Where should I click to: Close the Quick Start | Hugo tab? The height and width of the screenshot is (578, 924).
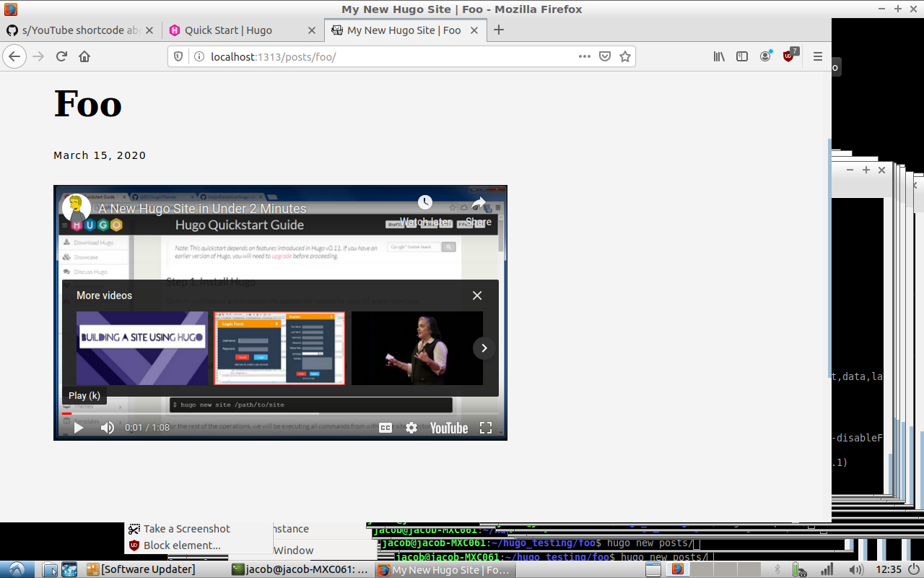[312, 30]
